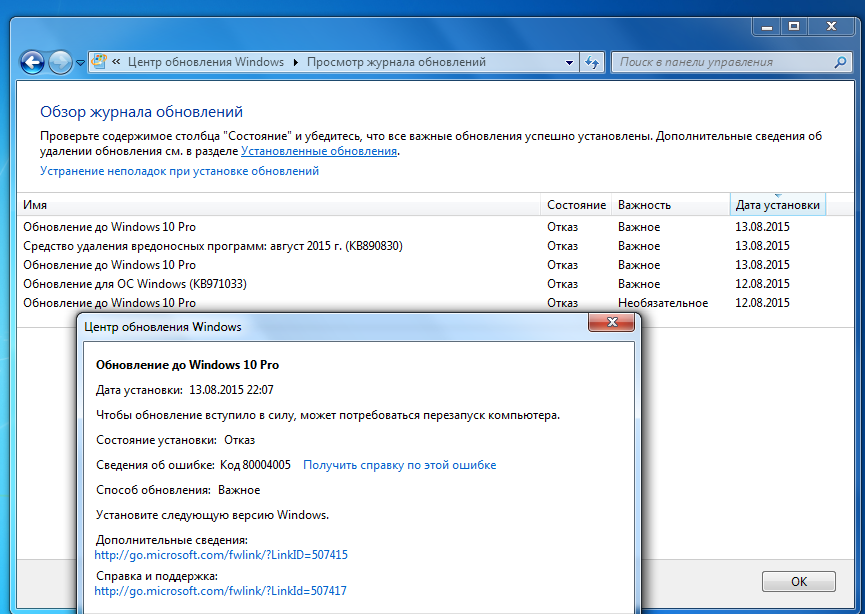The height and width of the screenshot is (614, 865).
Task: Open the LinkID=507415 Microsoft link
Action: [x=221, y=555]
